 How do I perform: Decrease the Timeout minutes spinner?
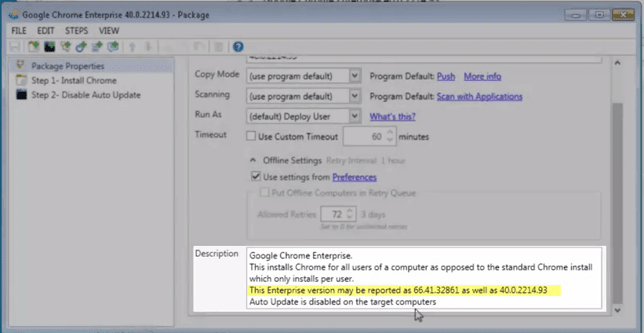point(390,141)
